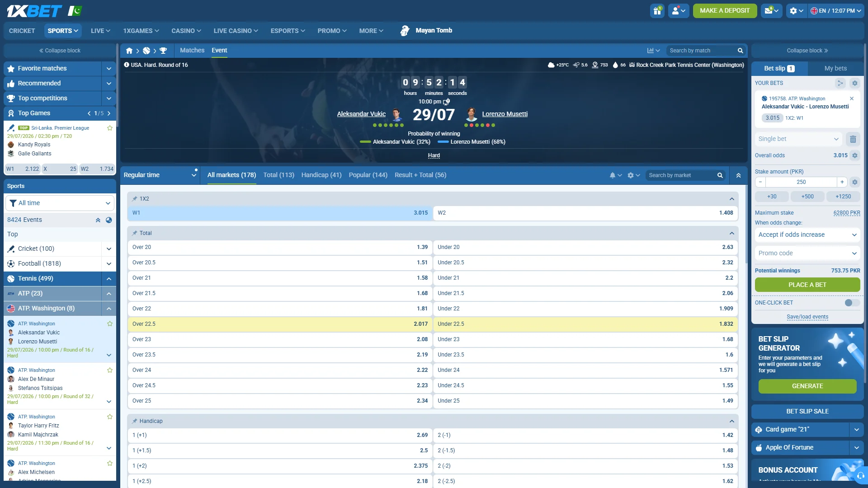
Task: Click the search by market magnifier
Action: pos(720,175)
